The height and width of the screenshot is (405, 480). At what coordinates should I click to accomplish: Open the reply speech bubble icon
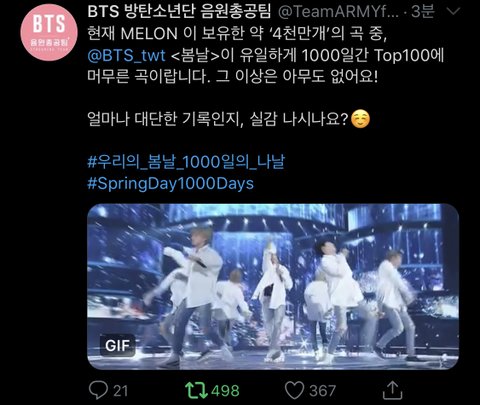click(98, 390)
